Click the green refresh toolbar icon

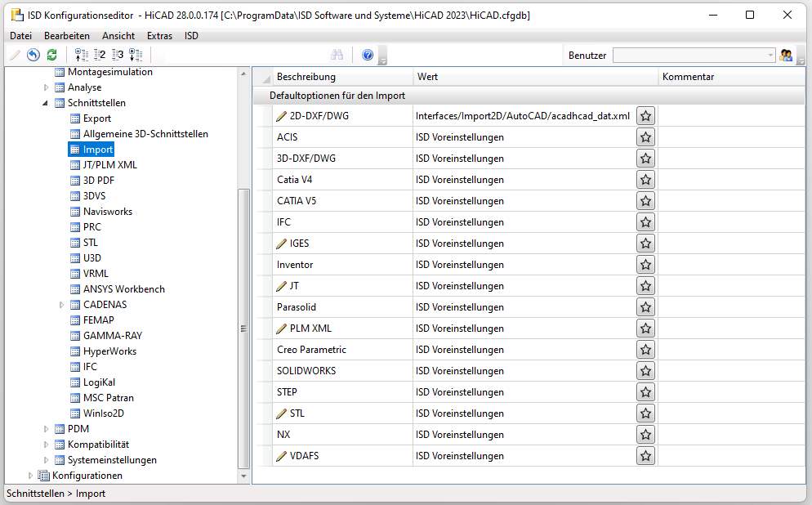(51, 55)
